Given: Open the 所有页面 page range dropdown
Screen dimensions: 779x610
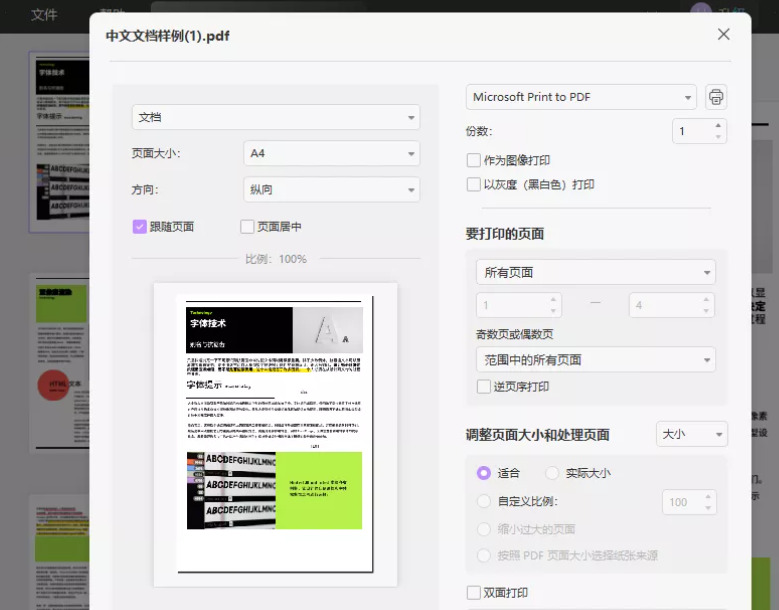Looking at the screenshot, I should pos(595,272).
